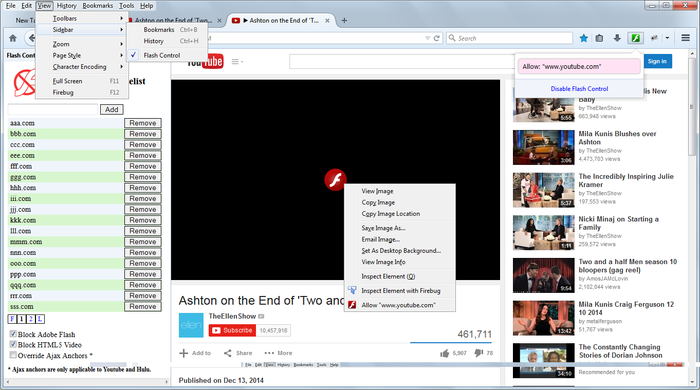
Task: Click the Add to plus icon
Action: (x=183, y=353)
